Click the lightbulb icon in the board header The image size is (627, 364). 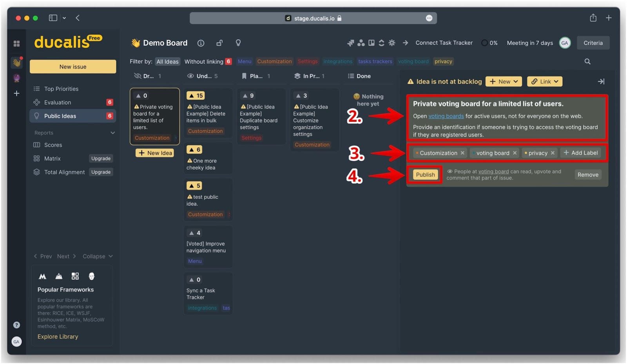pyautogui.click(x=238, y=43)
